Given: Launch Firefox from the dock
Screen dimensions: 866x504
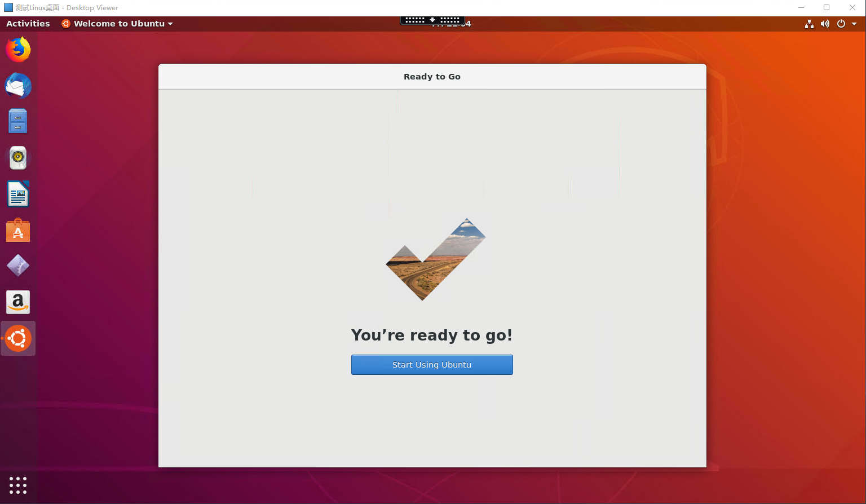Looking at the screenshot, I should (x=17, y=49).
